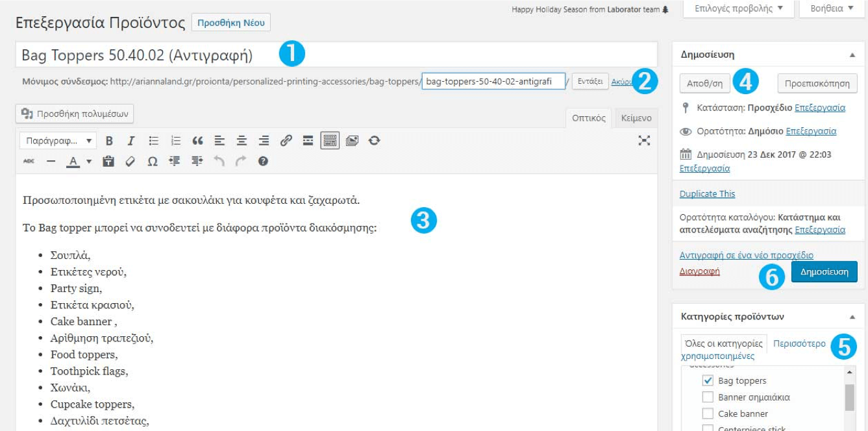Image resolution: width=868 pixels, height=431 pixels.
Task: Apply italic formatting
Action: tap(131, 141)
